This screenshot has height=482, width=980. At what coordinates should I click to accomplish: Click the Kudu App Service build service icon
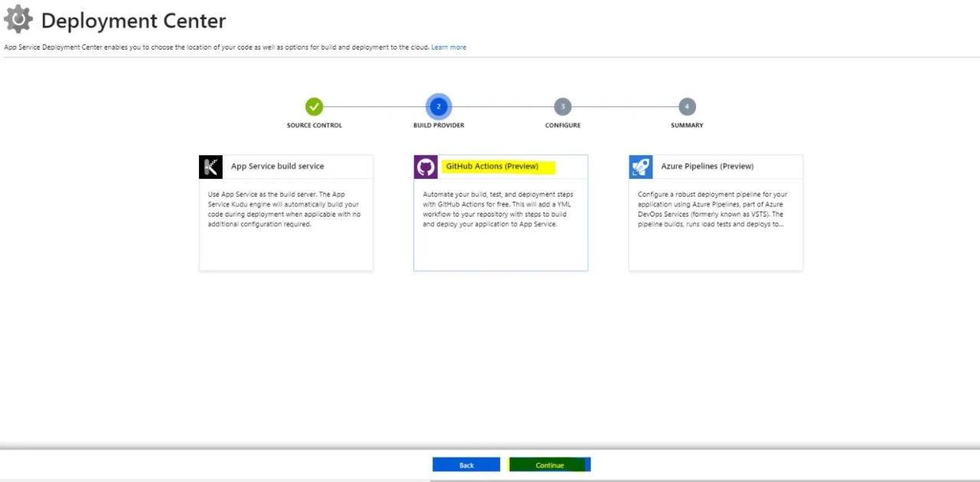(211, 167)
